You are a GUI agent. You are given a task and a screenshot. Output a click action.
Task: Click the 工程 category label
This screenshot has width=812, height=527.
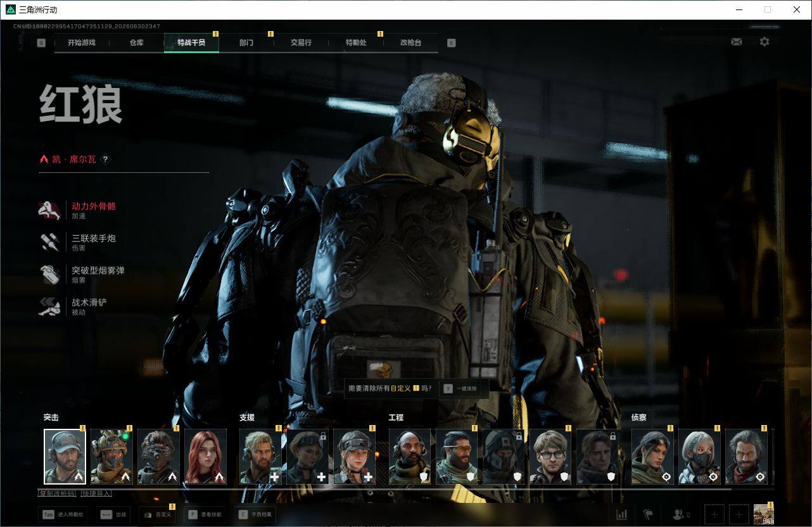pos(396,417)
